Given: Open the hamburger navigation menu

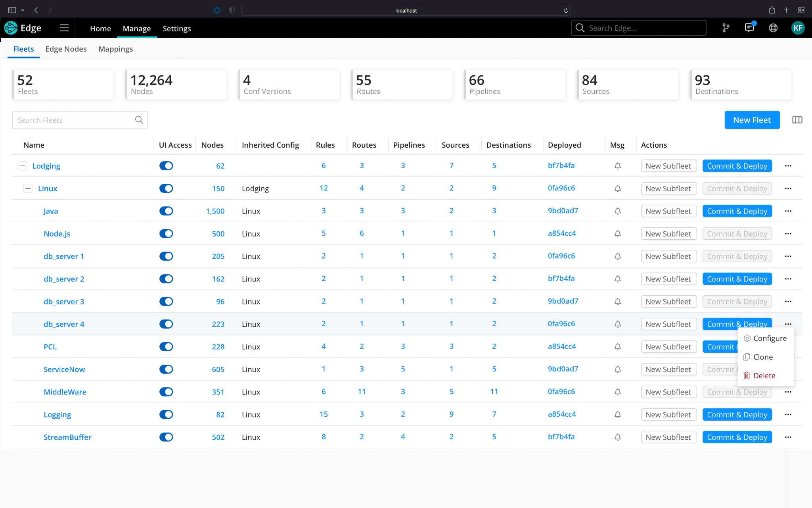Looking at the screenshot, I should [64, 28].
